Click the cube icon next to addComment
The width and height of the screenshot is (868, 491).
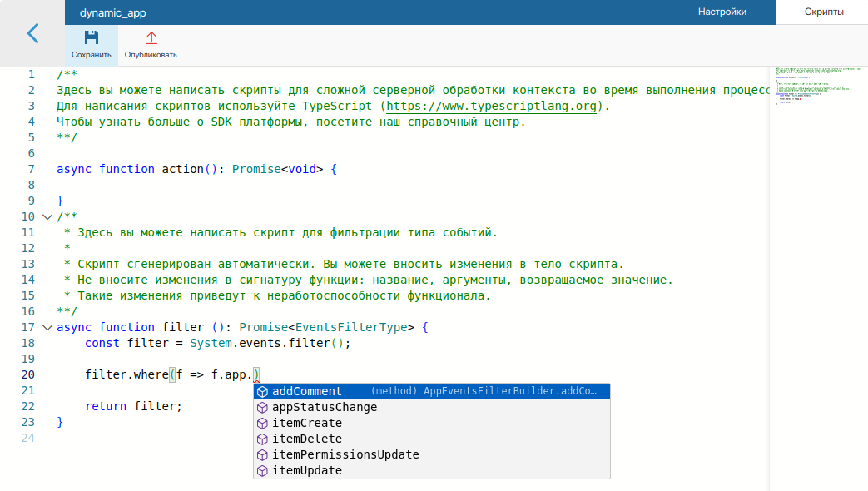tap(262, 392)
